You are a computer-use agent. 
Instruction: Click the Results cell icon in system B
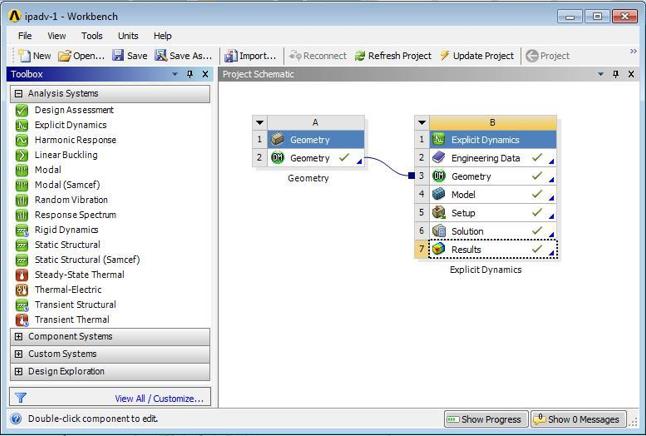pyautogui.click(x=439, y=249)
